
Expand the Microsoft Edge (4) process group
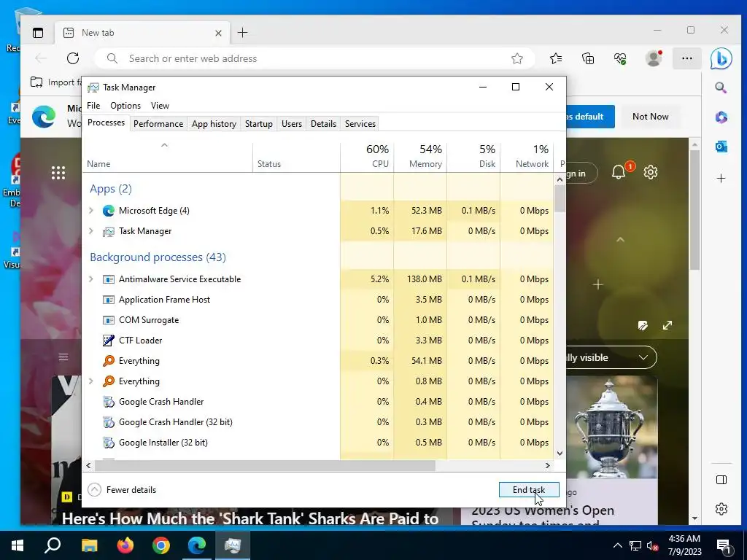click(91, 211)
